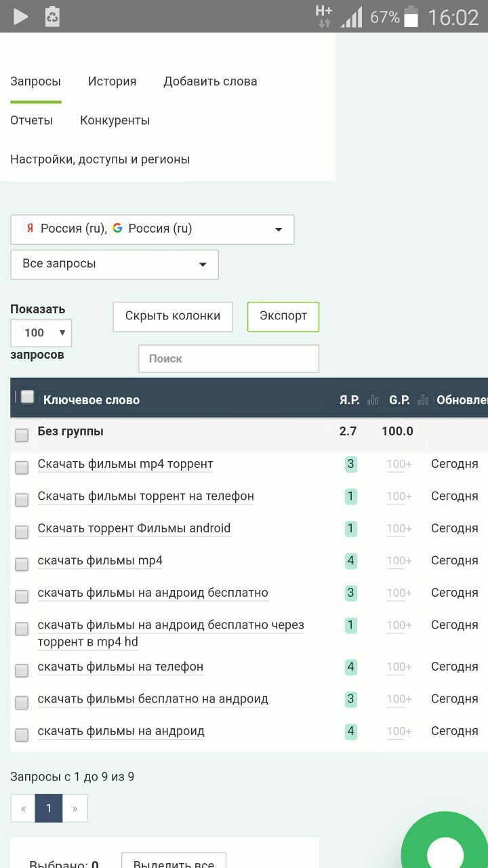Open the 'Конкуренты' tab

tap(115, 121)
